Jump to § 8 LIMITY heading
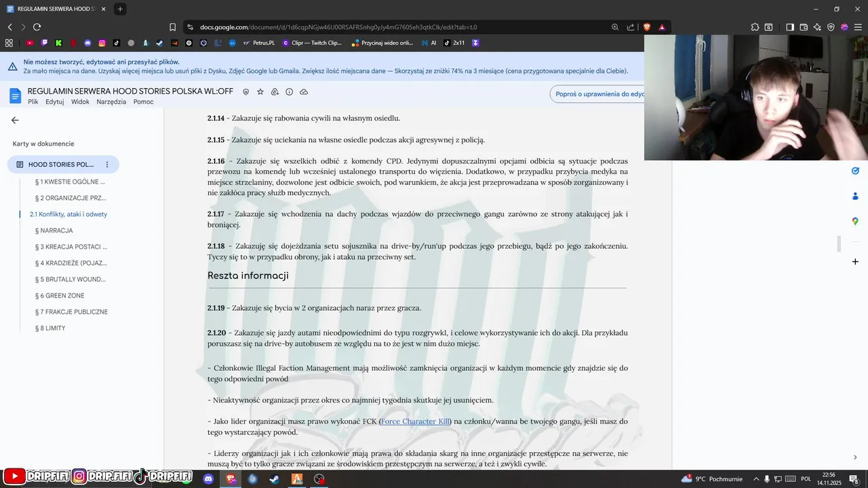 pos(50,328)
